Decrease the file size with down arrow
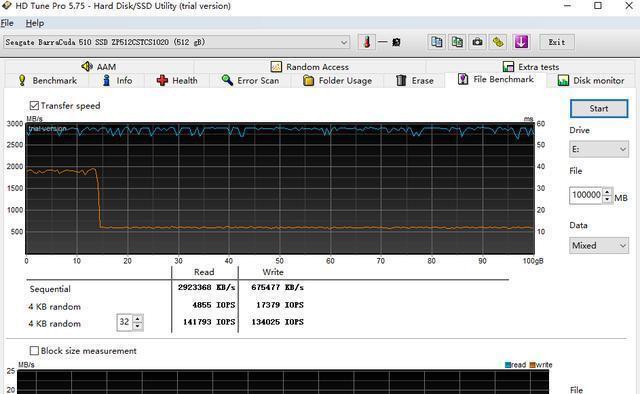 point(607,199)
